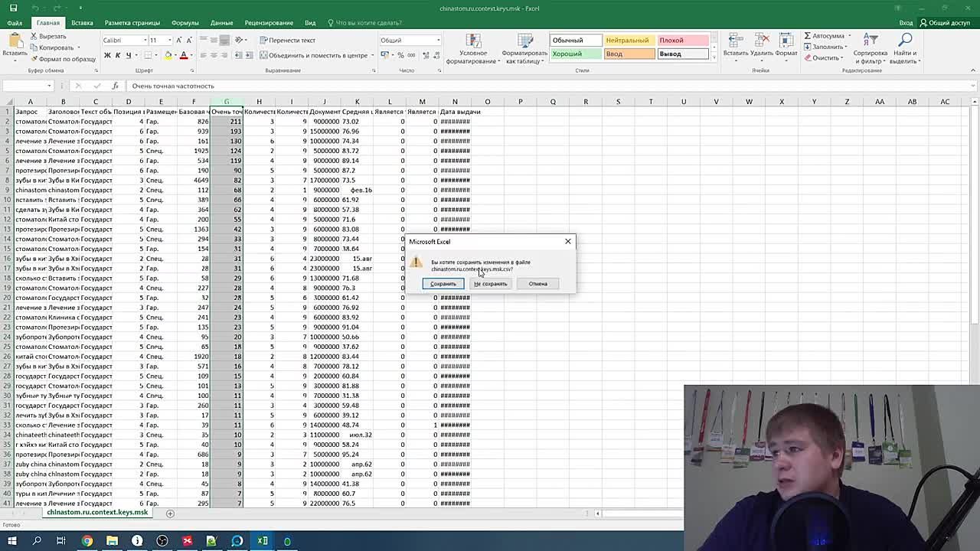This screenshot has height=551, width=980.
Task: Apply fill color to selected cells
Action: [168, 55]
